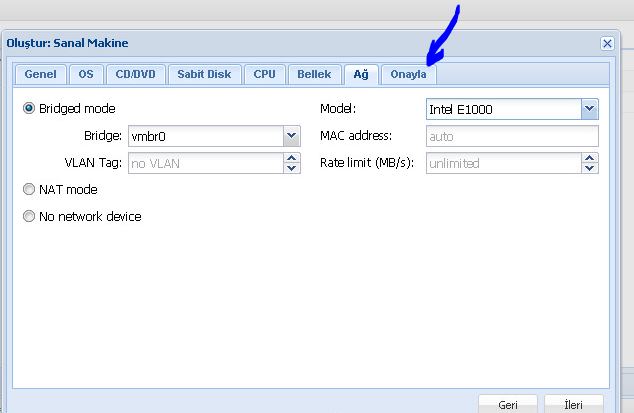The image size is (634, 413).
Task: Click the VLAN Tag input field
Action: pyautogui.click(x=204, y=163)
